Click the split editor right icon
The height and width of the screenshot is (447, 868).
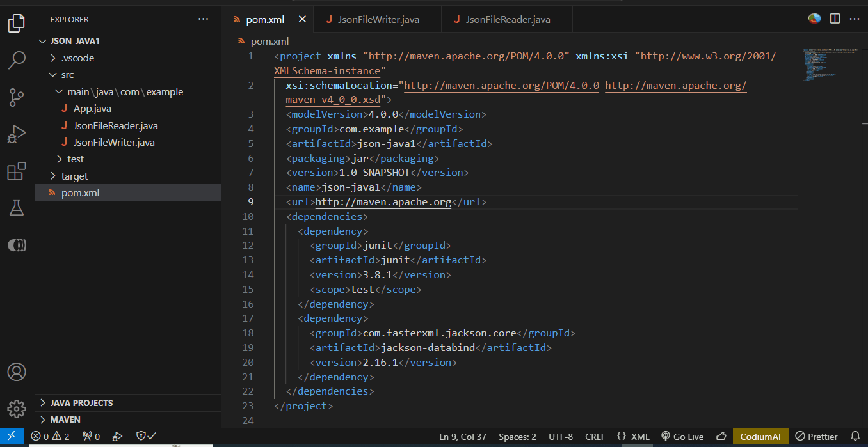[835, 19]
